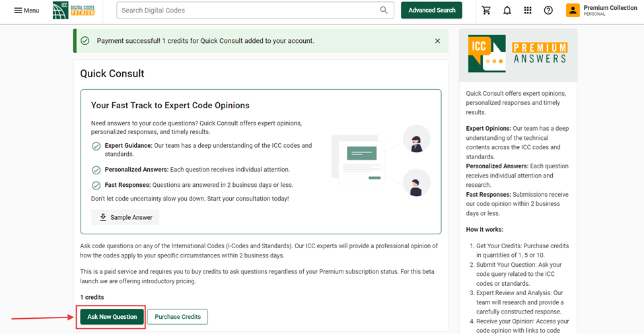Click the magnifying glass search icon
The width and height of the screenshot is (644, 334).
click(x=384, y=11)
